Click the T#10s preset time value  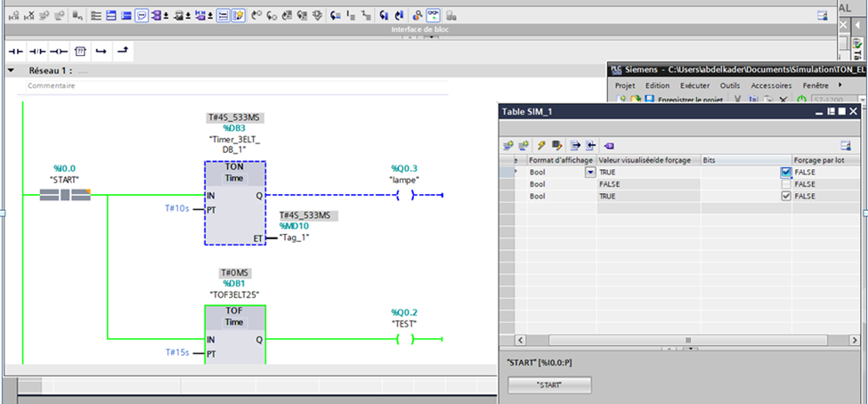pos(177,208)
